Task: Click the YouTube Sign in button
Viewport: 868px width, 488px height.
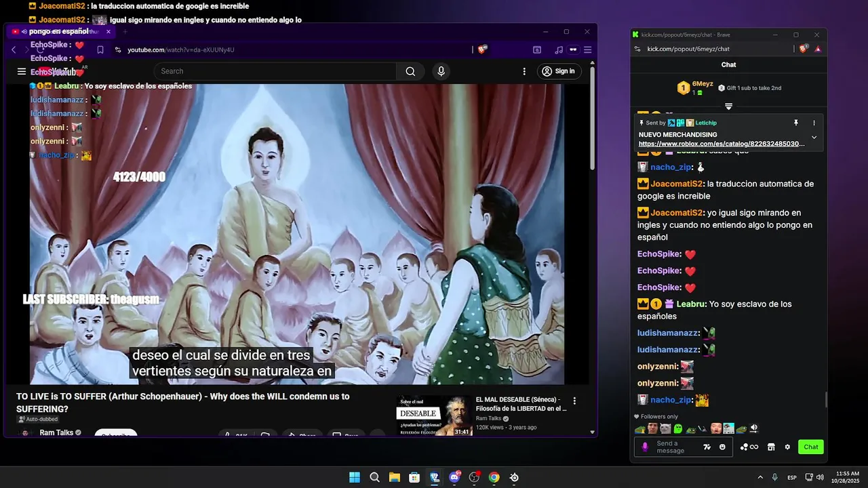Action: click(x=559, y=71)
